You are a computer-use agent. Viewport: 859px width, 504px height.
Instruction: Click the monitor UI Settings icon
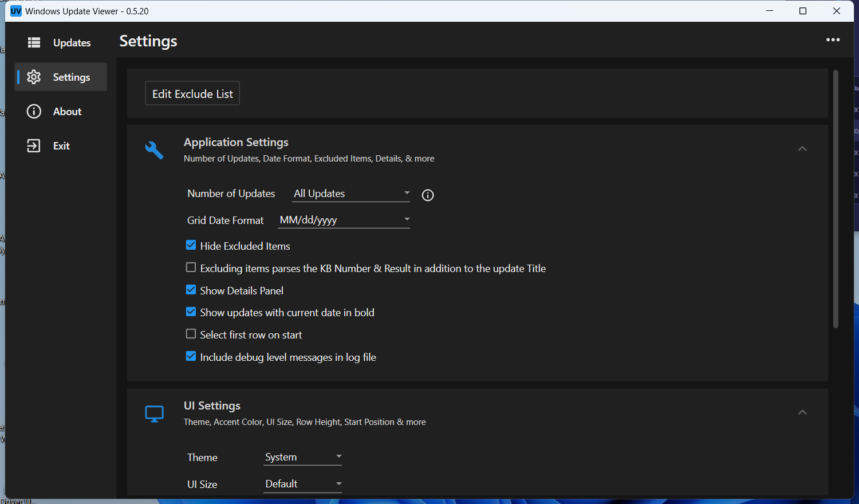[x=154, y=414]
